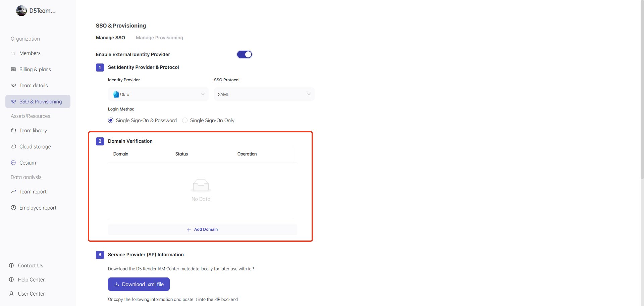This screenshot has height=306, width=644.
Task: Open the Help Center link
Action: click(31, 280)
